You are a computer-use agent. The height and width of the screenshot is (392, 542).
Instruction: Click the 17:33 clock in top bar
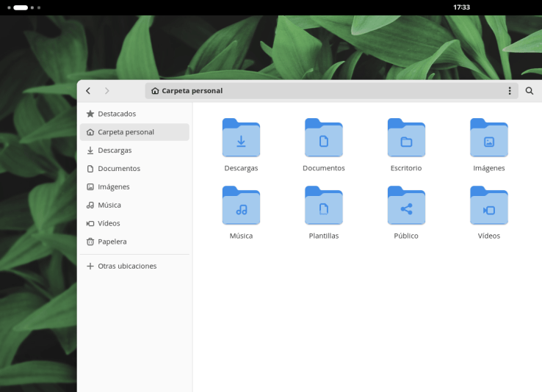(x=461, y=7)
